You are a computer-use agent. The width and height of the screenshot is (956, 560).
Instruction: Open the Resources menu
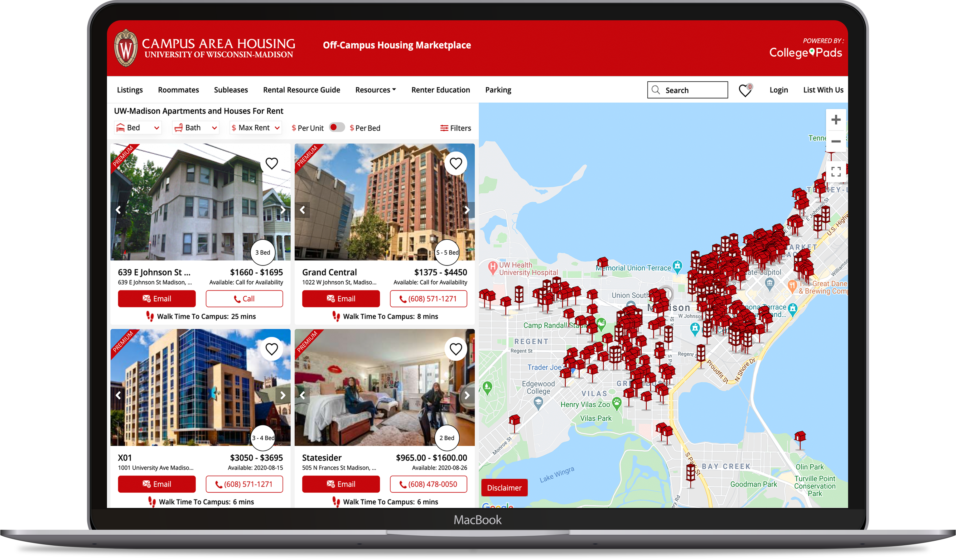pos(375,90)
